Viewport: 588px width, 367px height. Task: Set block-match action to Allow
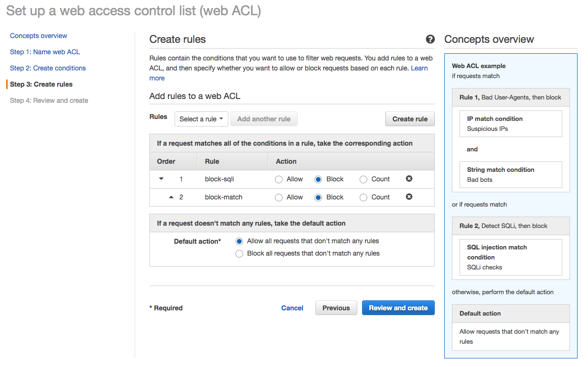pos(278,197)
